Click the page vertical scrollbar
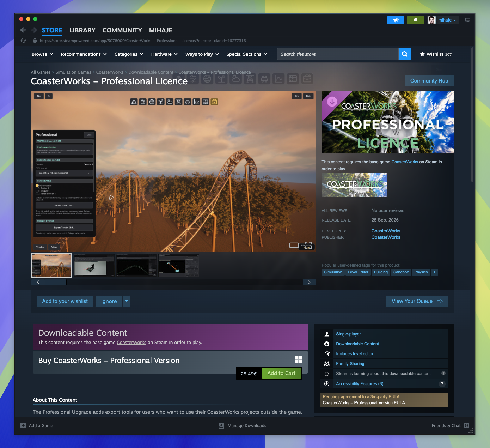The width and height of the screenshot is (490, 448). tap(472, 115)
